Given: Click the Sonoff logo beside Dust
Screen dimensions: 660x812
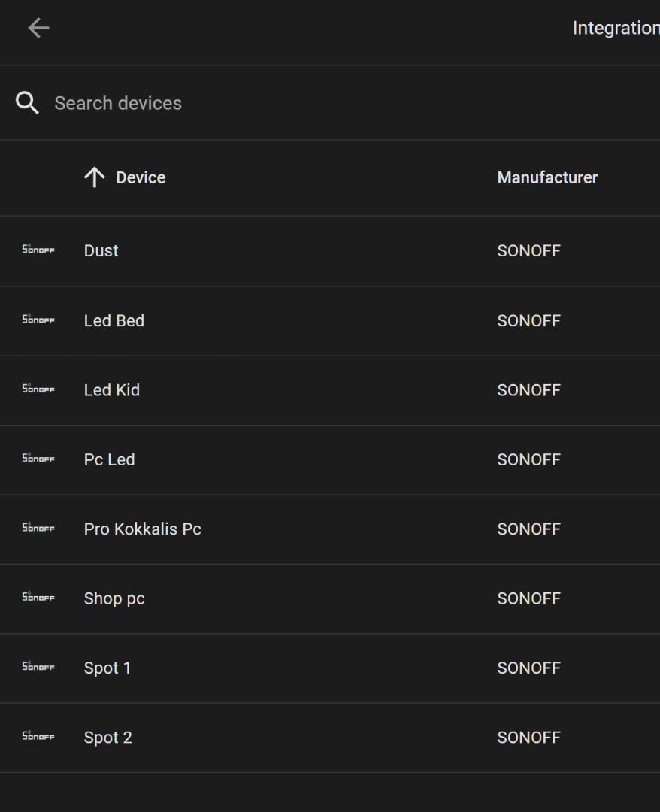Looking at the screenshot, I should tap(38, 249).
